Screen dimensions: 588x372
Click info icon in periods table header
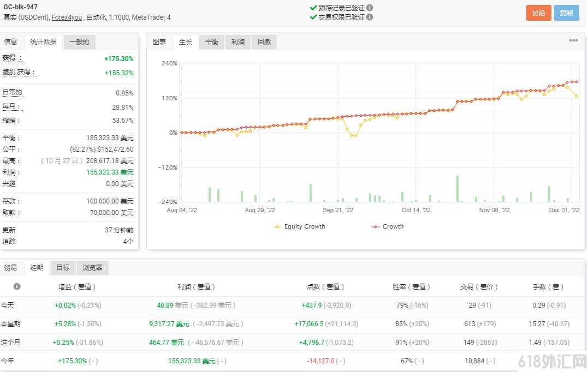pyautogui.click(x=16, y=286)
